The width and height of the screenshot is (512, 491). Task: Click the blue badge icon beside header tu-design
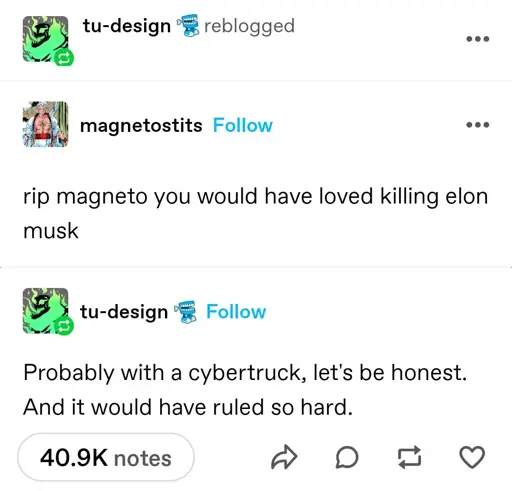(x=187, y=25)
